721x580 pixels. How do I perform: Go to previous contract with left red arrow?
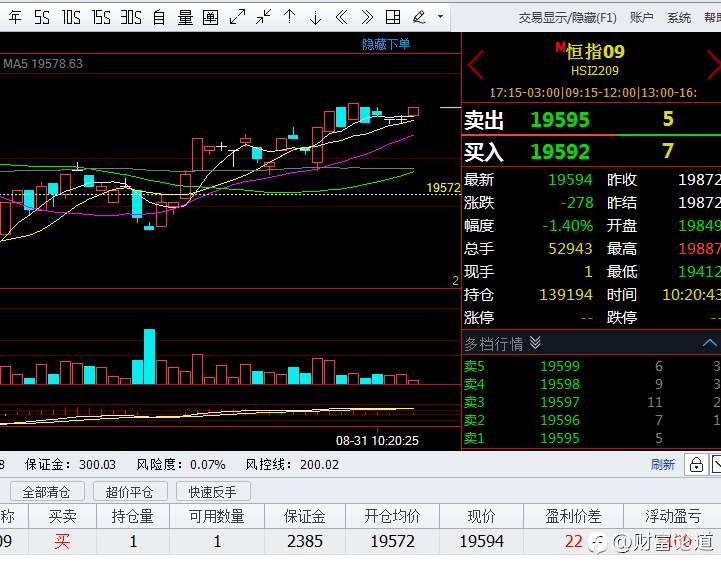[475, 65]
